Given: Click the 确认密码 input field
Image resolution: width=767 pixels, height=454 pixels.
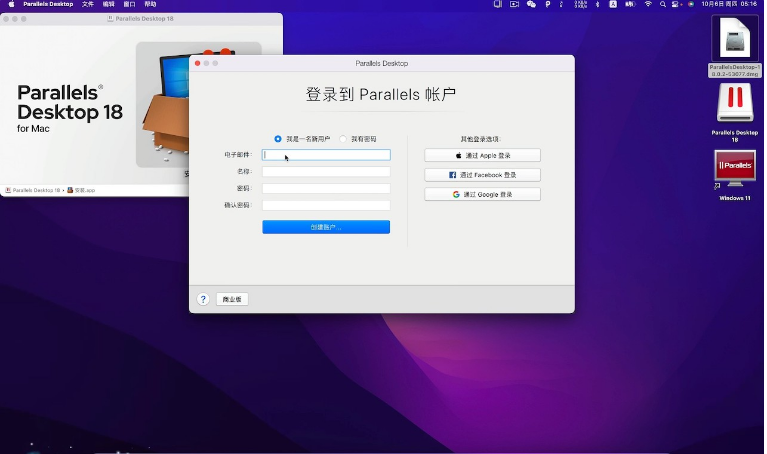Looking at the screenshot, I should pyautogui.click(x=326, y=205).
